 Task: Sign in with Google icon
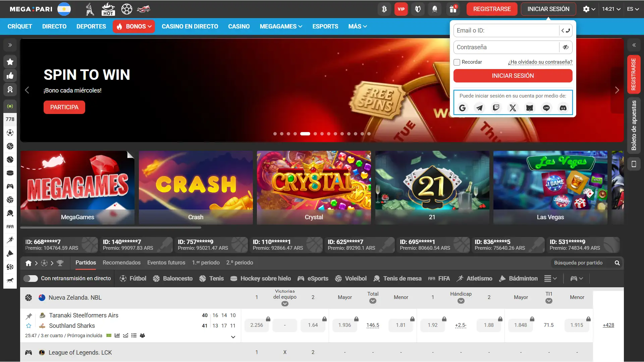pos(463,108)
